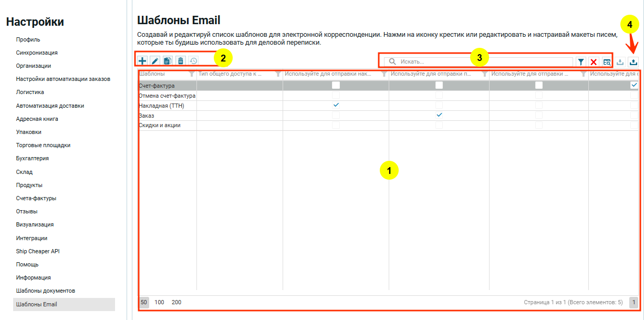The image size is (644, 320).
Task: Set page size to 100 items
Action: [159, 302]
